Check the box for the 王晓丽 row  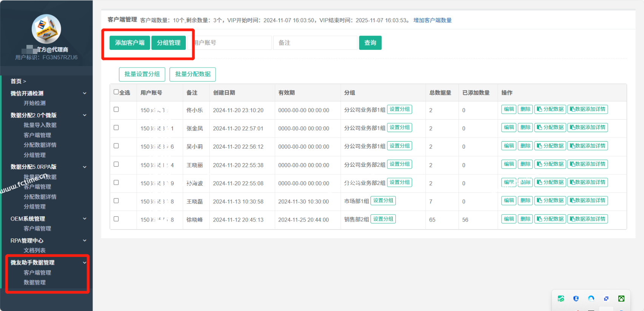pos(116,164)
